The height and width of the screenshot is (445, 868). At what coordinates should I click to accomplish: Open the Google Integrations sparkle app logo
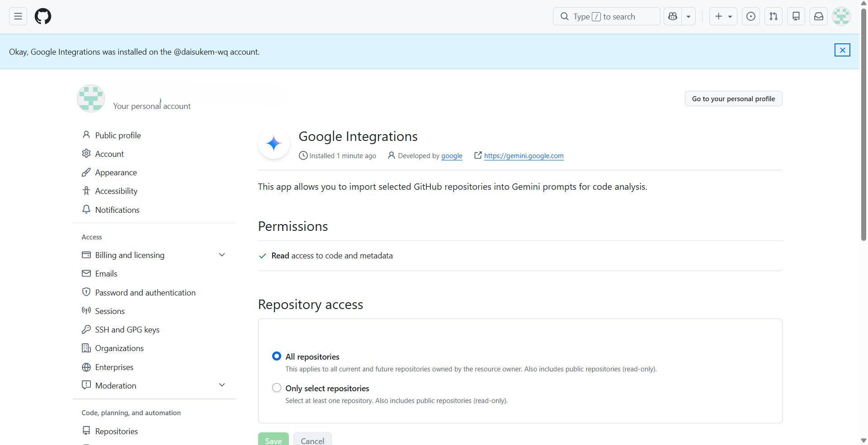click(x=274, y=143)
